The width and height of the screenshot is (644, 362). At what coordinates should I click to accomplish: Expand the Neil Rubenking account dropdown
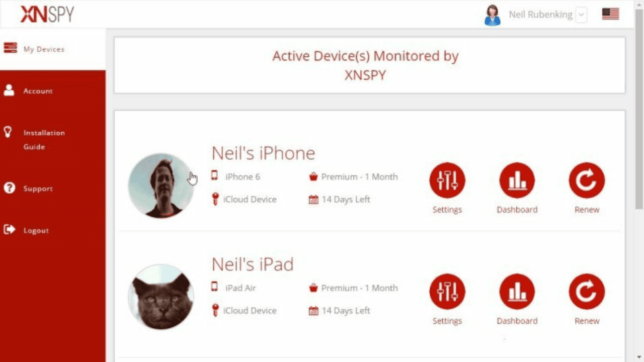(581, 15)
